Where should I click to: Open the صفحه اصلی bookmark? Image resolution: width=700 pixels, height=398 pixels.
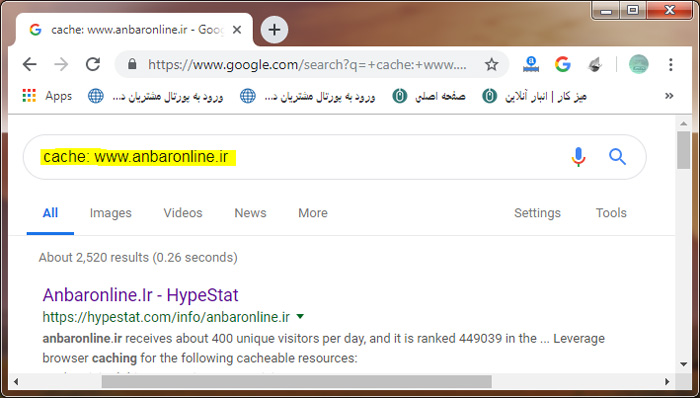[x=429, y=96]
